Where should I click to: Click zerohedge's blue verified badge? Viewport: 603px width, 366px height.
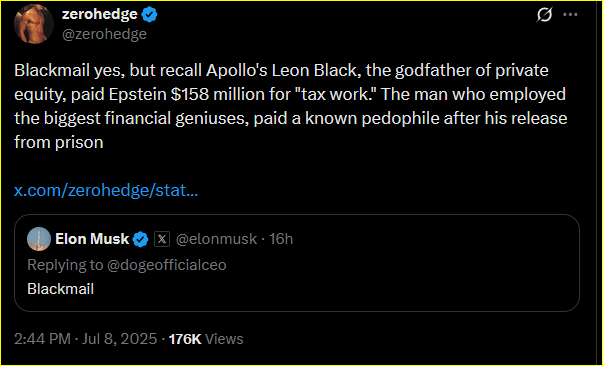tap(150, 15)
